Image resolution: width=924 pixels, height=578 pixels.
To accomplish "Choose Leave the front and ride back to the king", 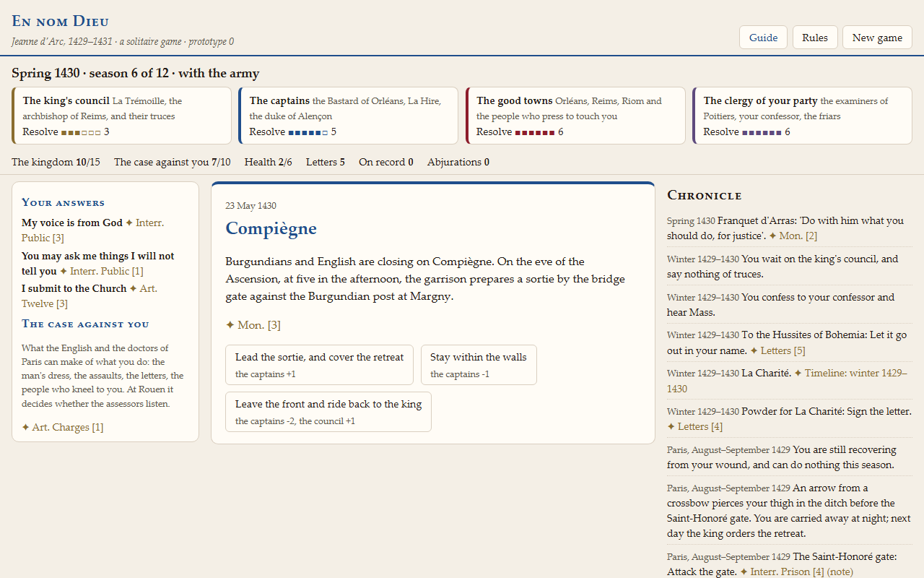I will click(328, 412).
